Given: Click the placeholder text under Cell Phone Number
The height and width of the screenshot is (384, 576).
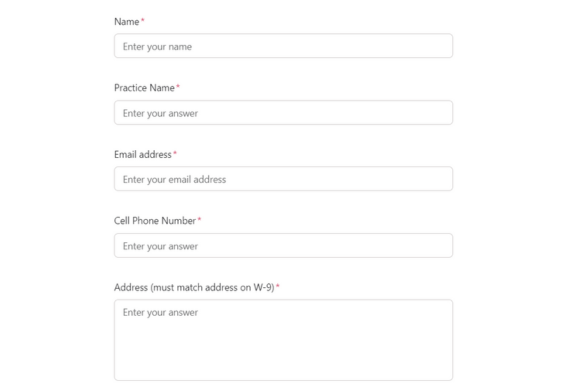Looking at the screenshot, I should click(x=161, y=246).
